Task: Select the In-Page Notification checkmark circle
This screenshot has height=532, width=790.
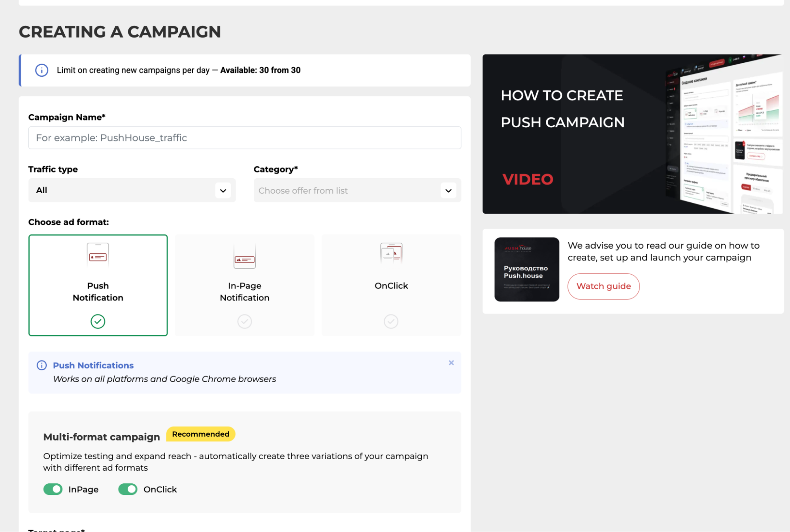Action: [244, 321]
